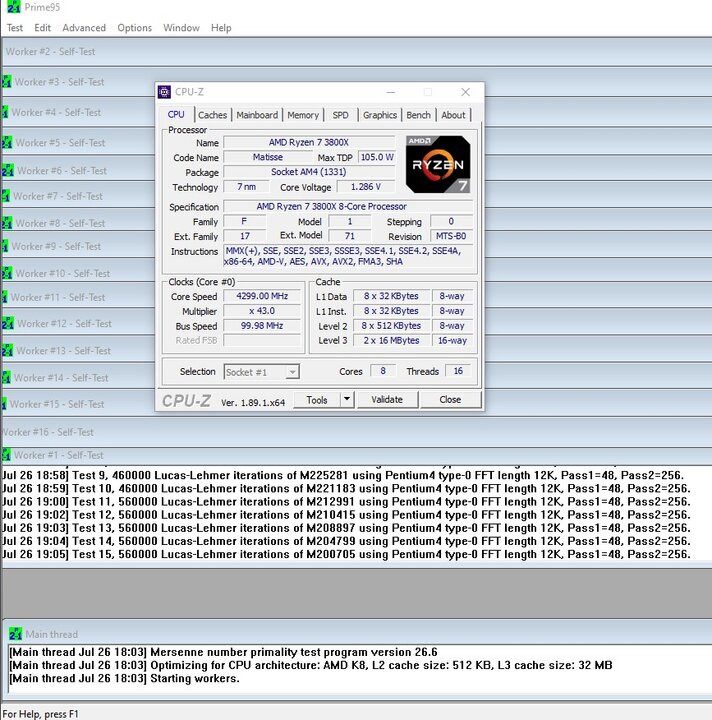Open the Window menu in Prime95

181,28
